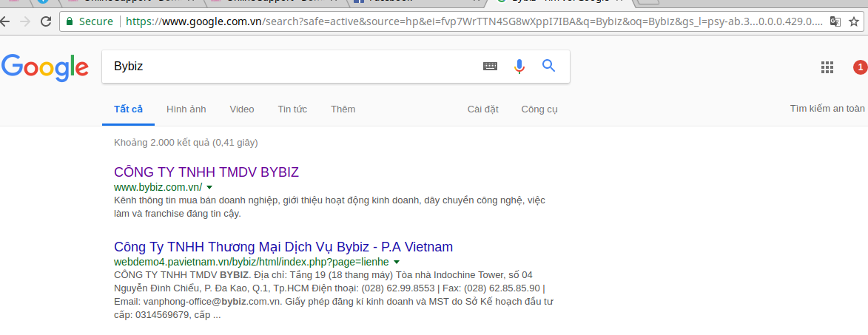
Task: Open the Tin tức tab
Action: (x=292, y=109)
